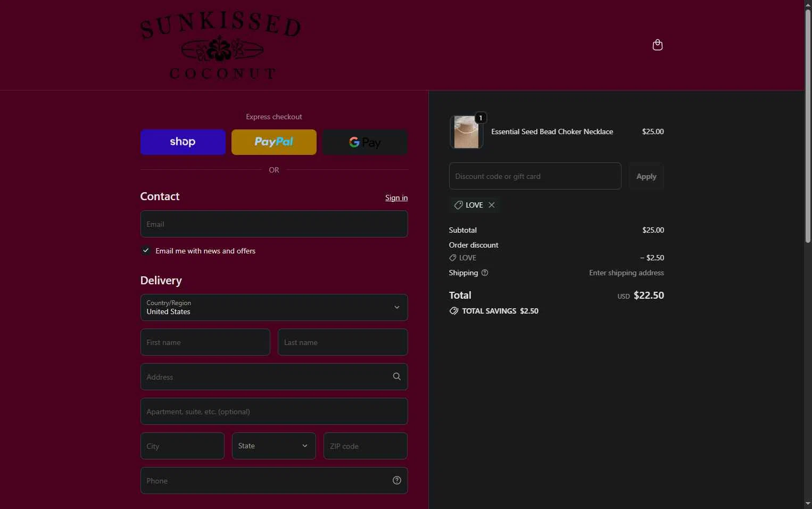
Task: Expand the State dropdown
Action: coord(274,446)
